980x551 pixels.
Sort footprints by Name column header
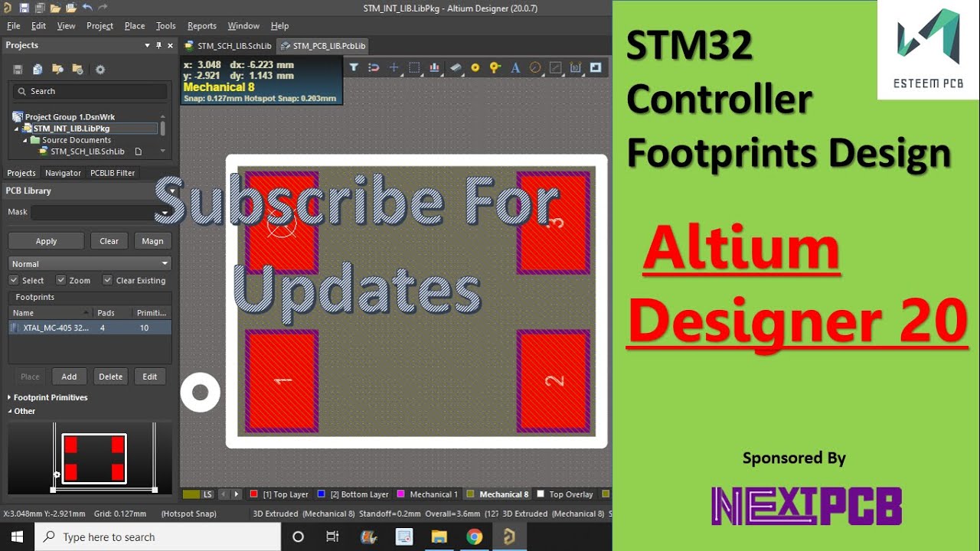(51, 313)
